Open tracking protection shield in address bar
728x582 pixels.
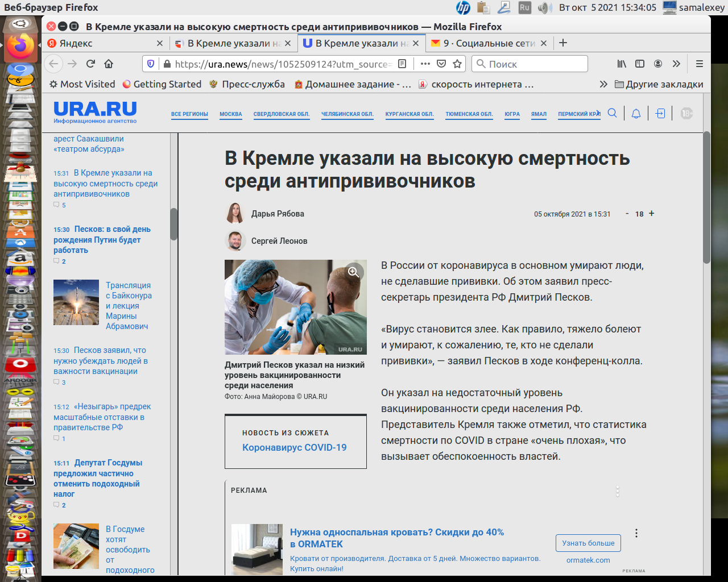(x=151, y=64)
